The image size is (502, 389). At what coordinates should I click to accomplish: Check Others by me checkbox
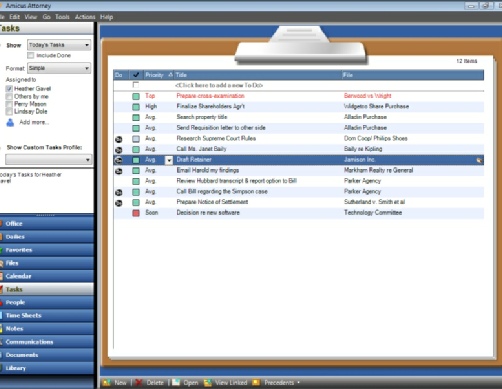point(9,96)
